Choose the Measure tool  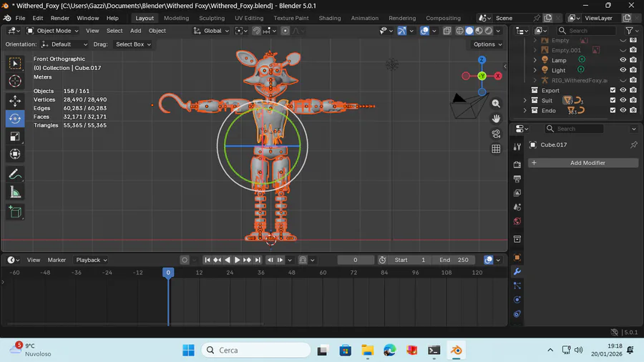click(x=15, y=192)
